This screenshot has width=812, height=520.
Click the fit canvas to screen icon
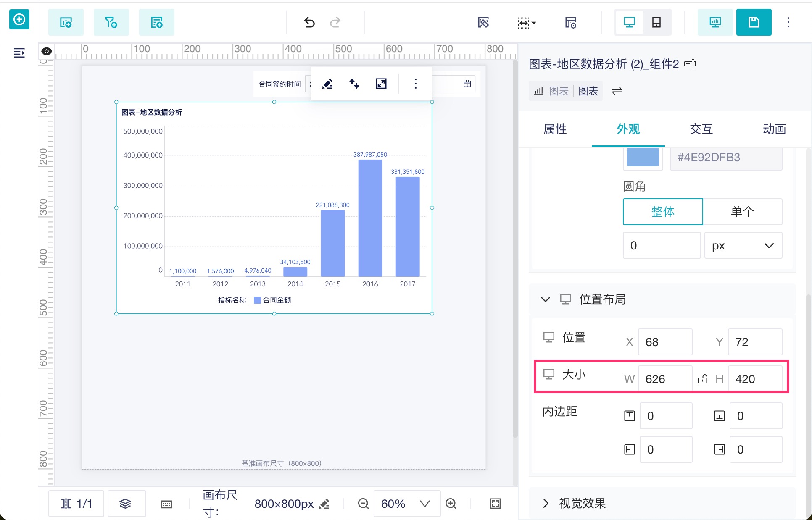click(x=496, y=503)
